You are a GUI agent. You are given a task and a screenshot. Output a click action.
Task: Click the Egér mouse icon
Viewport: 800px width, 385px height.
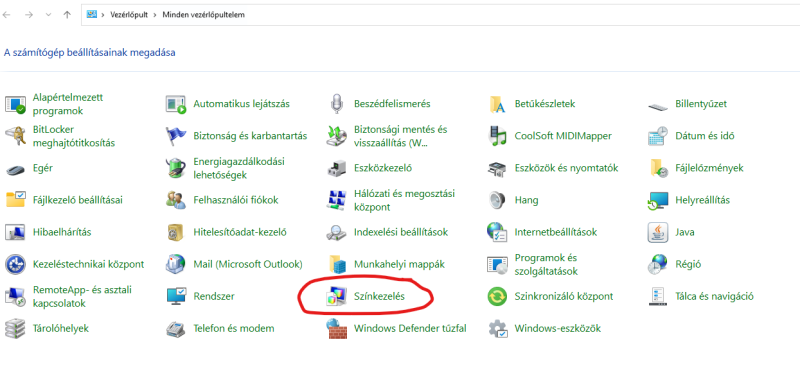point(15,169)
